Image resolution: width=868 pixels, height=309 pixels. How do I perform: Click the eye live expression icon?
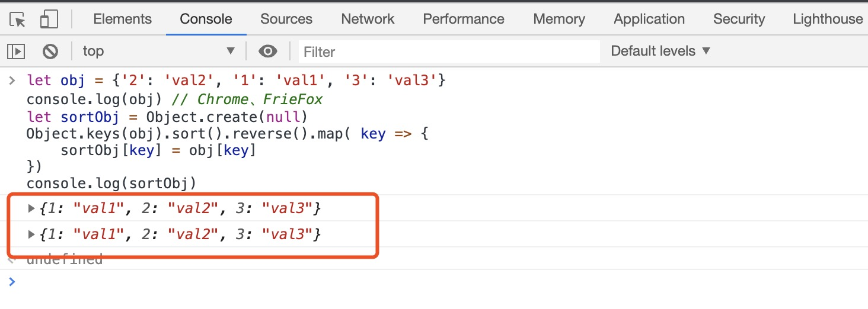click(x=268, y=51)
